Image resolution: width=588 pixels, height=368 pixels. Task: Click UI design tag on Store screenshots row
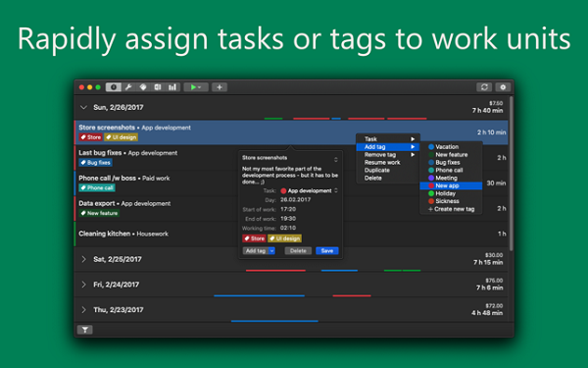point(122,137)
